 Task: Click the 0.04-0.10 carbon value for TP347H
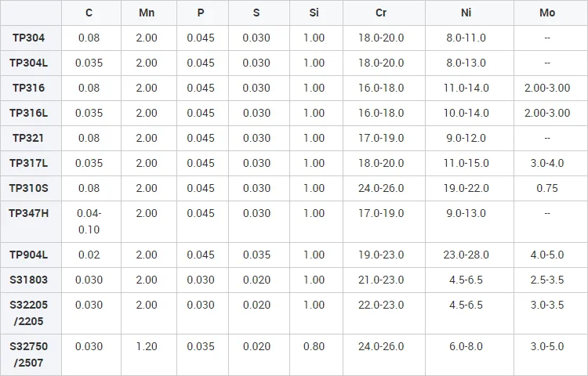[89, 221]
